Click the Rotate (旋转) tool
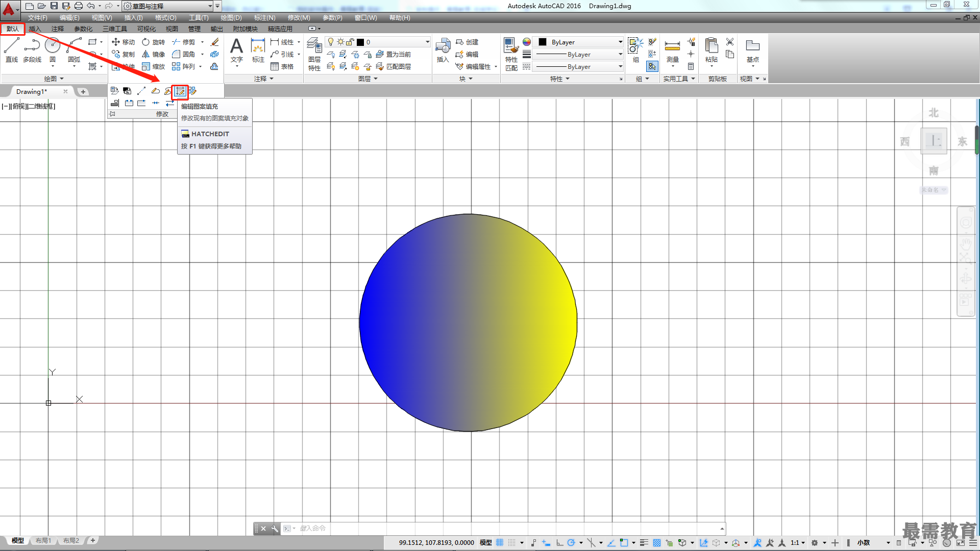The width and height of the screenshot is (980, 551). [153, 42]
